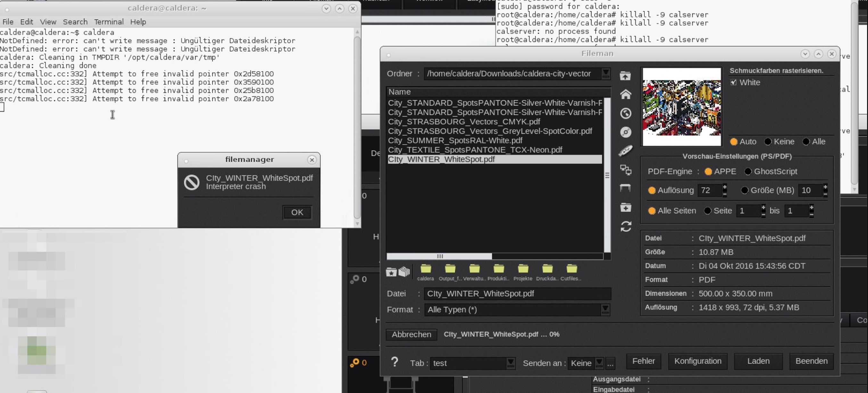
Task: Create a new folder with plus icon
Action: 626,208
